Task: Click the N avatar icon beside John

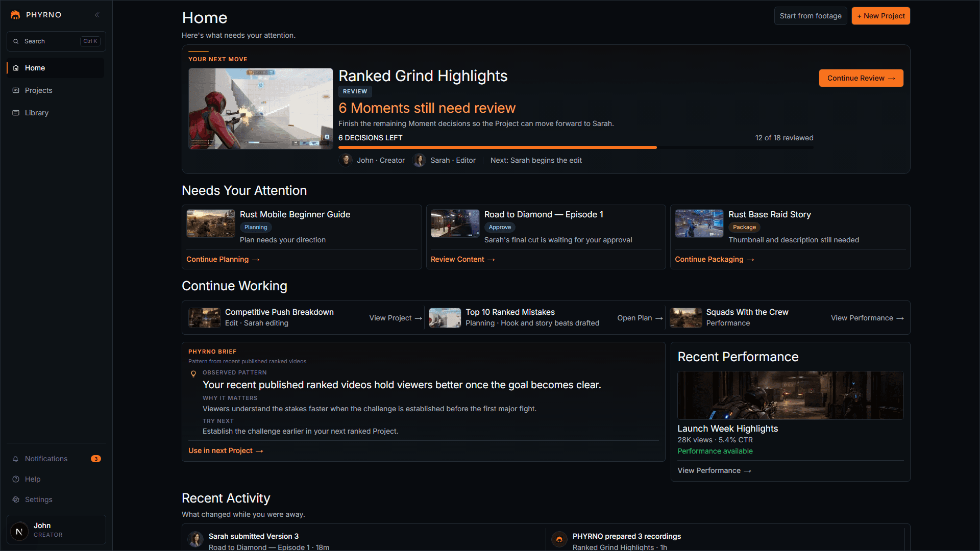Action: [19, 531]
